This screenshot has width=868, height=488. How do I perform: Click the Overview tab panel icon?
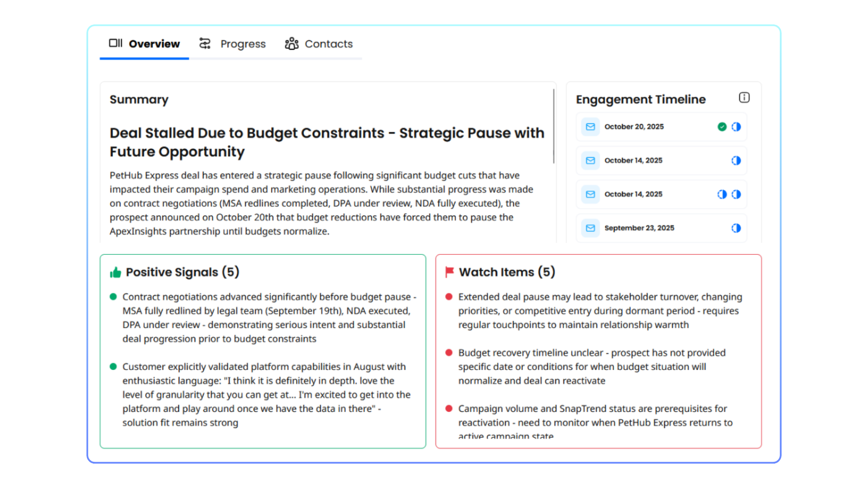click(116, 43)
